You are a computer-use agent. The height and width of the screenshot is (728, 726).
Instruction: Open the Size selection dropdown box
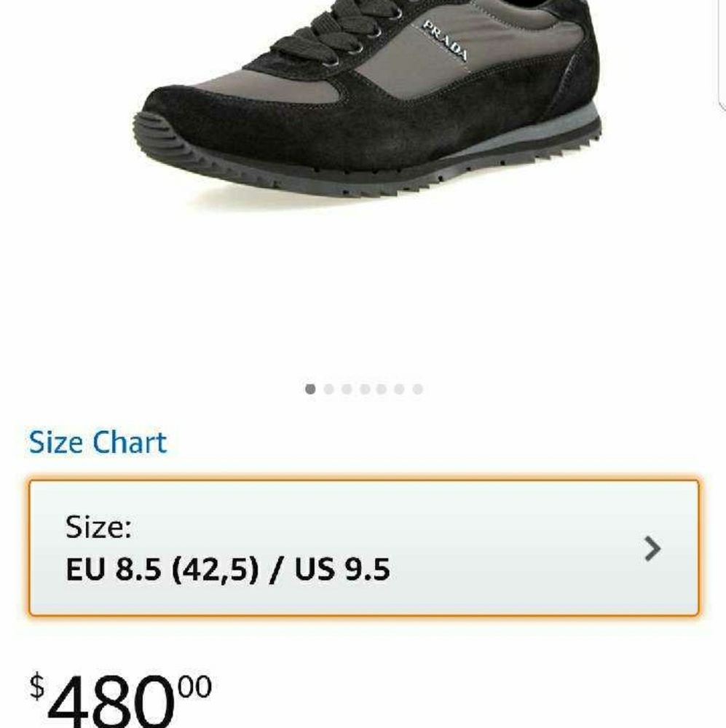click(363, 548)
